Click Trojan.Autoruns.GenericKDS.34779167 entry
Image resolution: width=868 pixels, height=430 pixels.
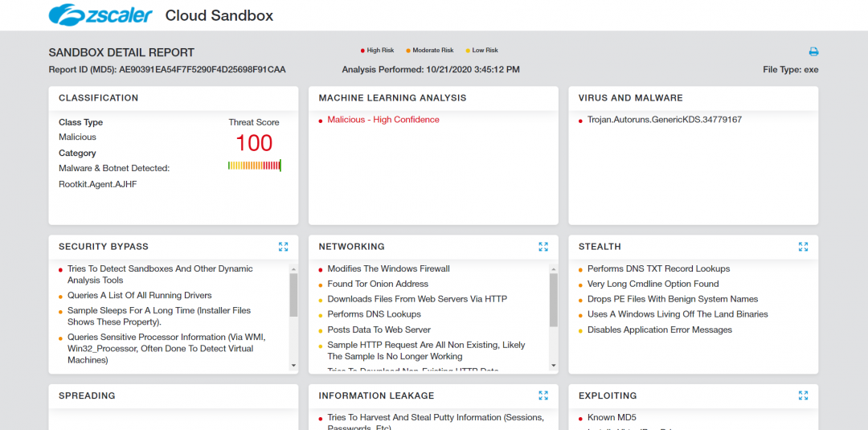pos(664,120)
